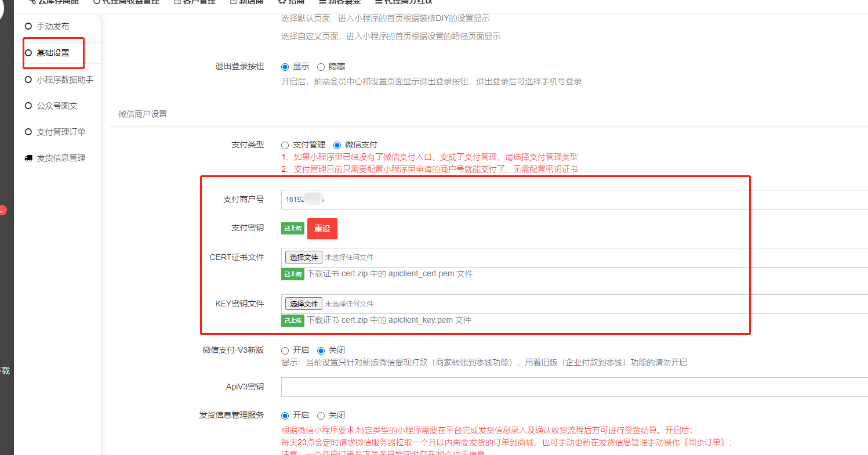Turn off 发货信息管理服务 with the 关闭 radio

[321, 416]
